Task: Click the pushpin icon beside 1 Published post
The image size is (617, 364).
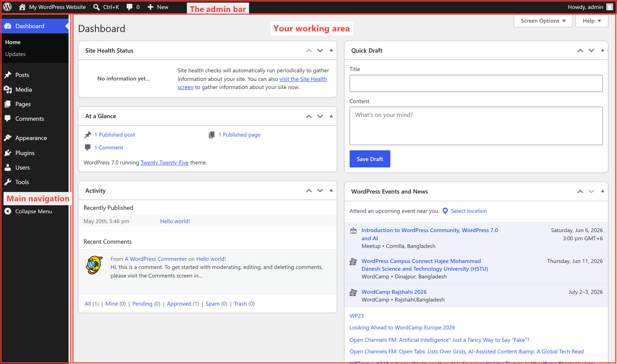Action: [88, 135]
